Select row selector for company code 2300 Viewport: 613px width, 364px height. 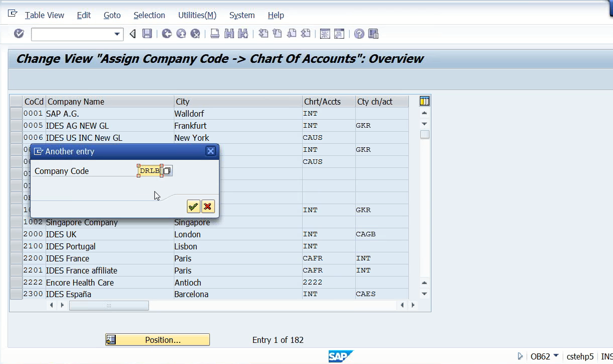(x=16, y=294)
